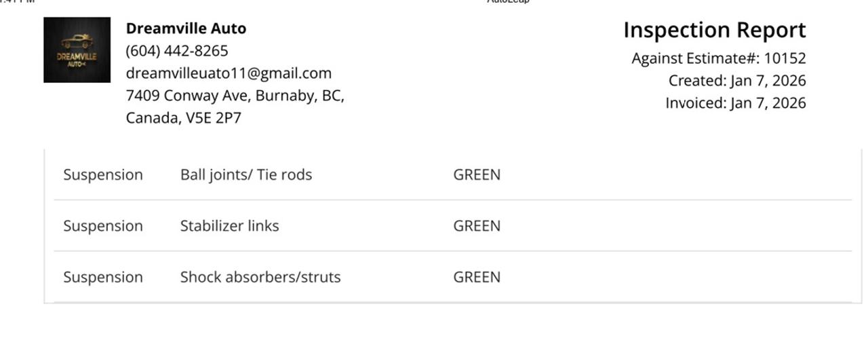Click the Stabilizer links item
Image resolution: width=868 pixels, height=353 pixels.
[x=229, y=226]
